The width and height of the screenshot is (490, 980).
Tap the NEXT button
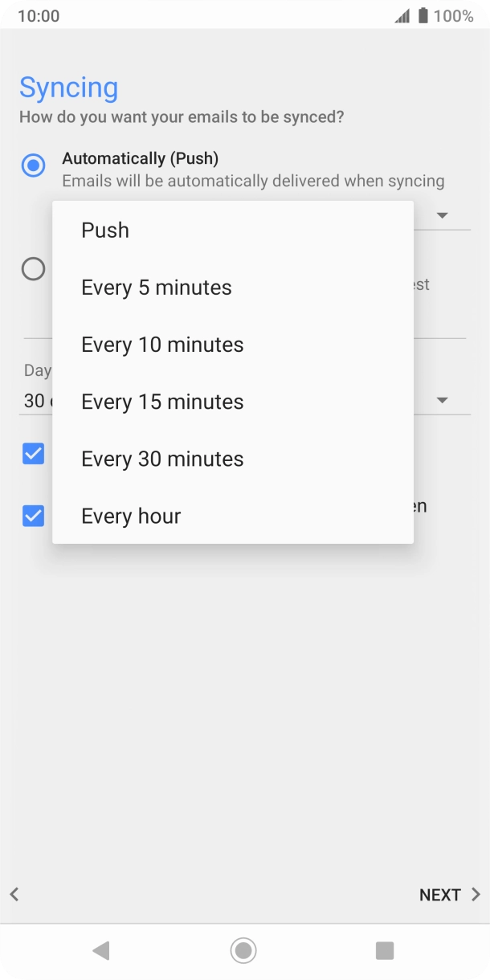click(439, 894)
